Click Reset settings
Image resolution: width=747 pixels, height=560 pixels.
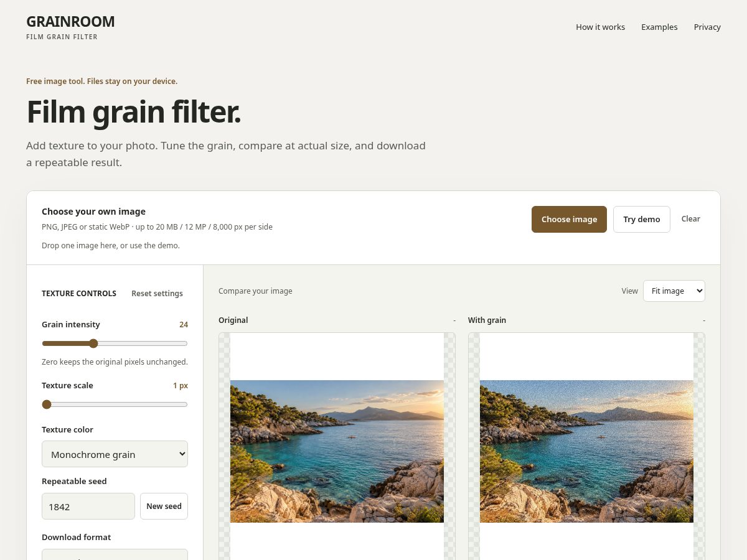pos(157,293)
